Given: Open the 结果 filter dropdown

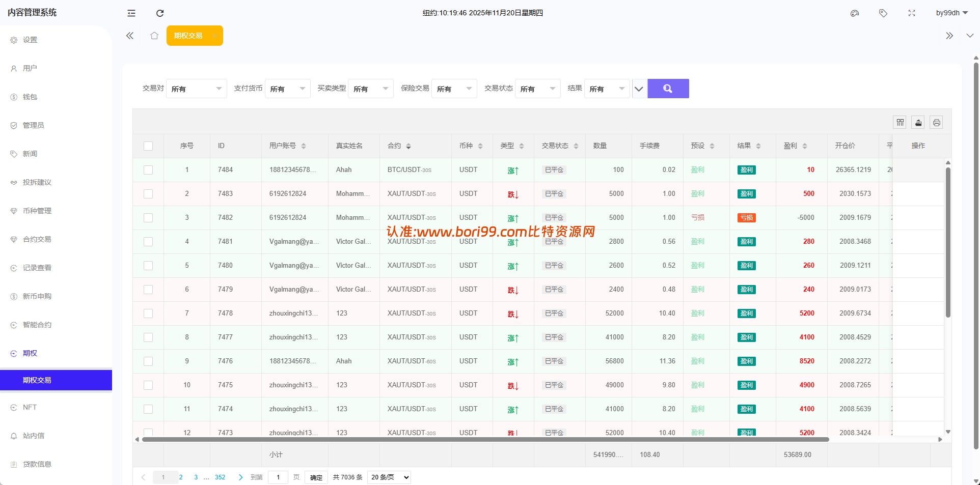Looking at the screenshot, I should coord(607,89).
